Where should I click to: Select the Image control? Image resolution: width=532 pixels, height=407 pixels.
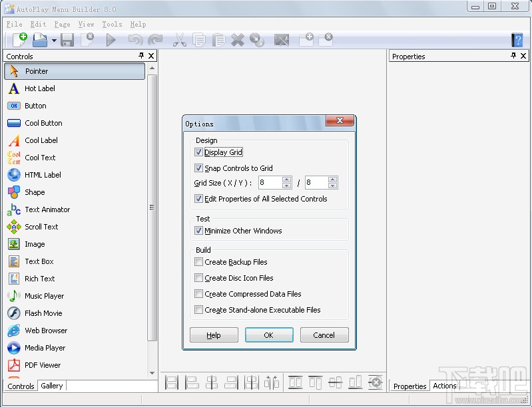(75, 244)
